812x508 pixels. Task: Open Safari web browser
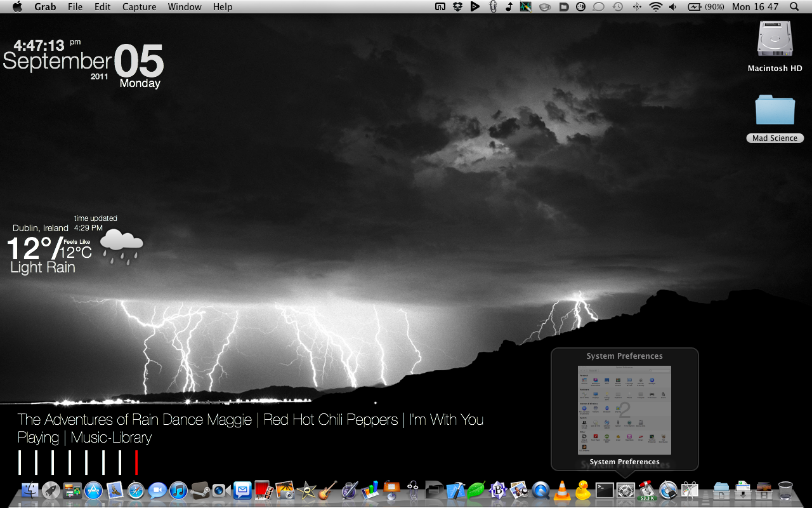(135, 490)
